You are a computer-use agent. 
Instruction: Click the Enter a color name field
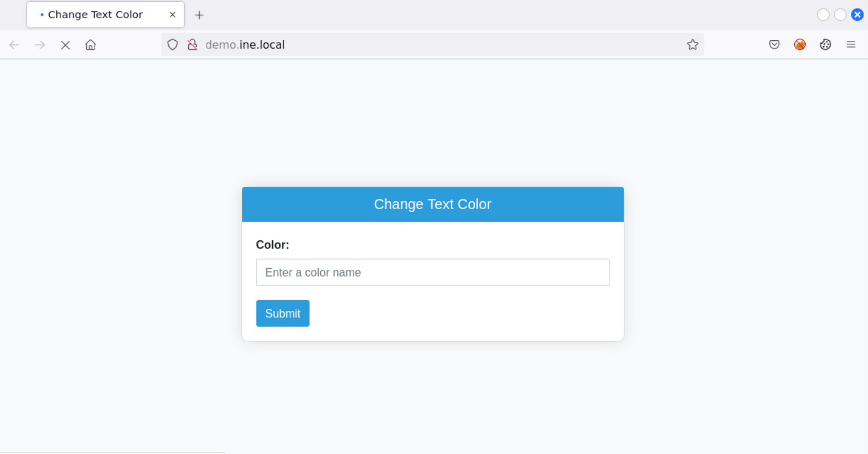pos(433,273)
